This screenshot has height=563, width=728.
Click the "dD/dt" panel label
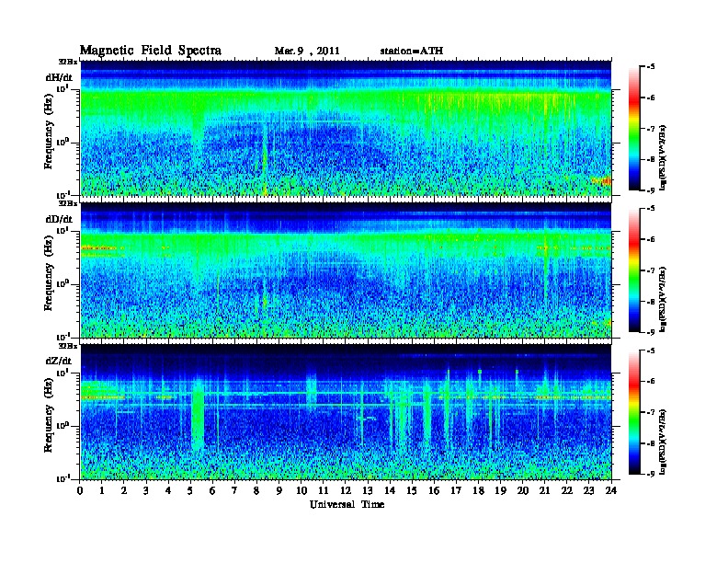pos(59,219)
